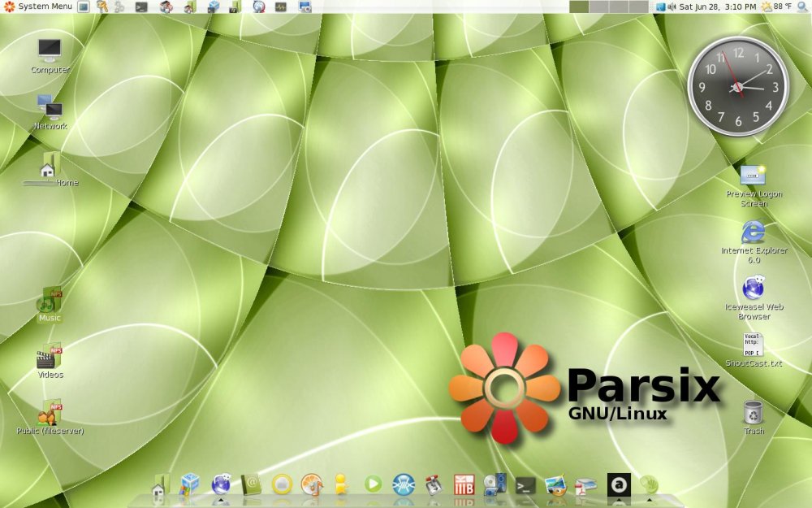The height and width of the screenshot is (508, 812).
Task: Open the red KB library icon in dock
Action: click(464, 484)
